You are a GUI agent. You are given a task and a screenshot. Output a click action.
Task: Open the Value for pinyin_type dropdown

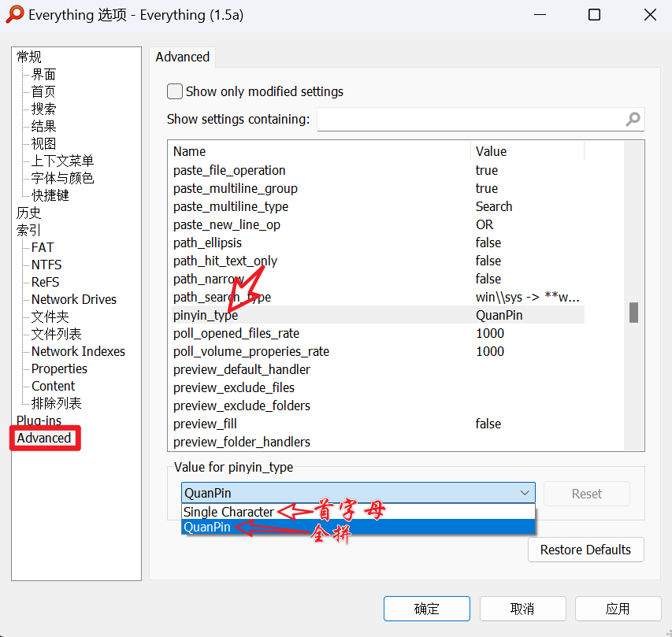(x=525, y=491)
